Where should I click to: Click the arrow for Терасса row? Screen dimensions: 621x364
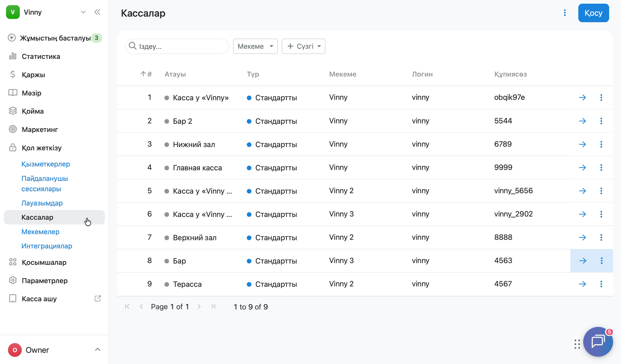(582, 284)
